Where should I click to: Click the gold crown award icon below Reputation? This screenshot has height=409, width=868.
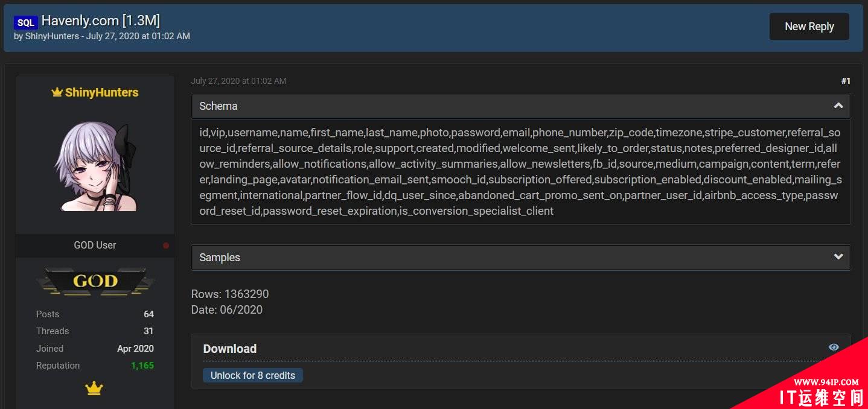94,389
